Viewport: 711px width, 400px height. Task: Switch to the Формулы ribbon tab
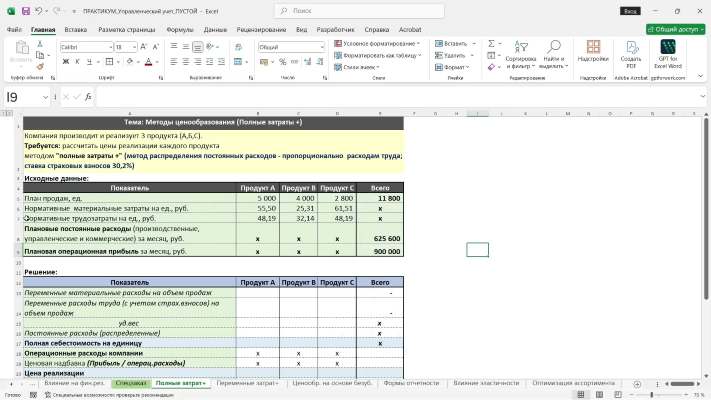click(180, 29)
